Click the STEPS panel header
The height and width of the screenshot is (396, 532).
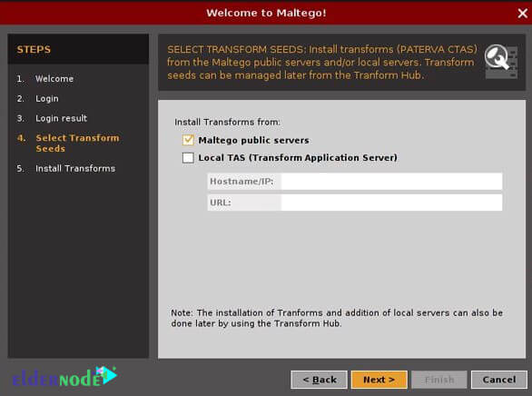point(78,50)
